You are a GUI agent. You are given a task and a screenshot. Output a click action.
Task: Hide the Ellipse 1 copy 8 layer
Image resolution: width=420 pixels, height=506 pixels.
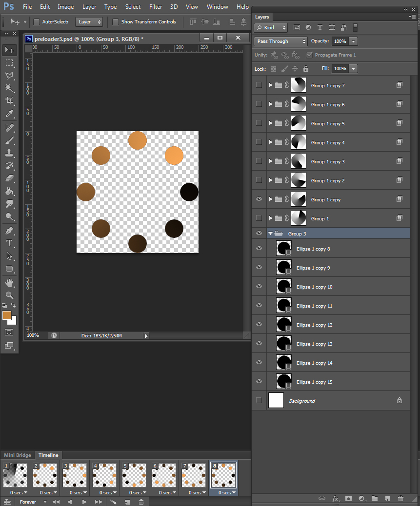point(259,249)
